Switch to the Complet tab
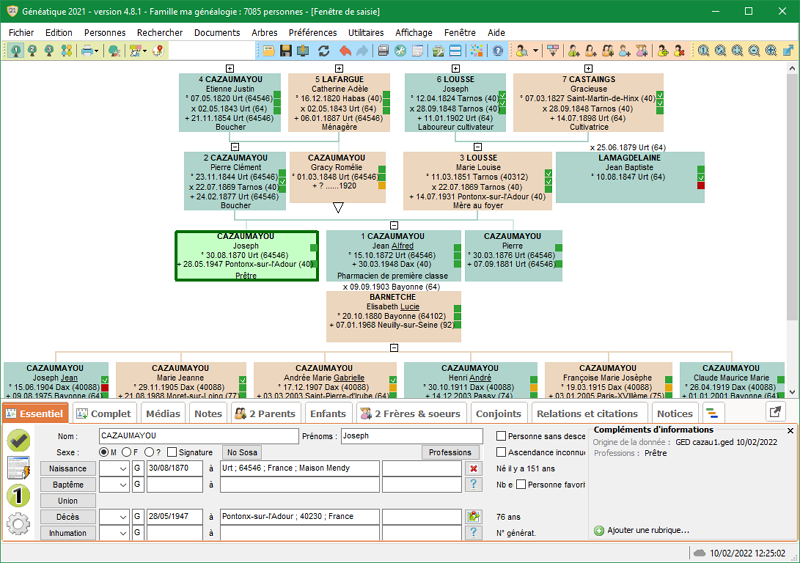Image resolution: width=800 pixels, height=563 pixels. (x=104, y=413)
